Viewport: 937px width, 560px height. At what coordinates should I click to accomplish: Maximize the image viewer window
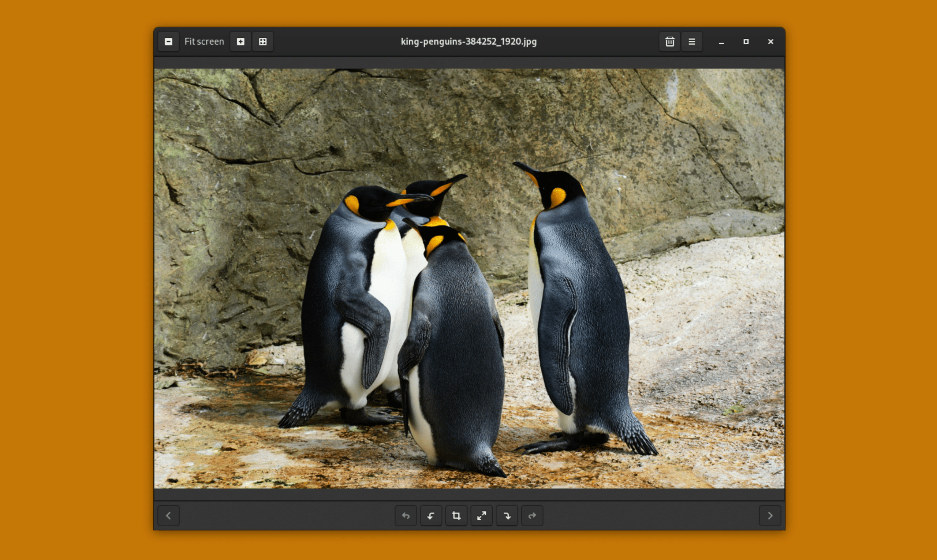(x=746, y=41)
